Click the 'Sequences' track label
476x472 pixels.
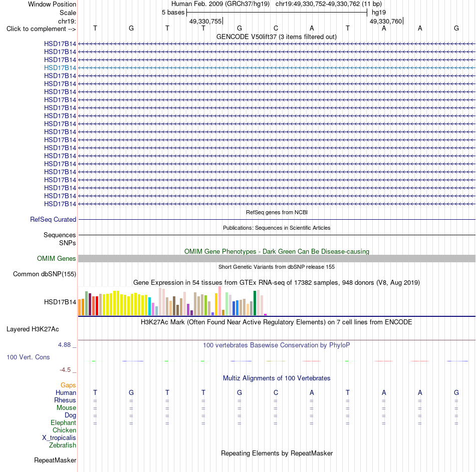click(60, 235)
